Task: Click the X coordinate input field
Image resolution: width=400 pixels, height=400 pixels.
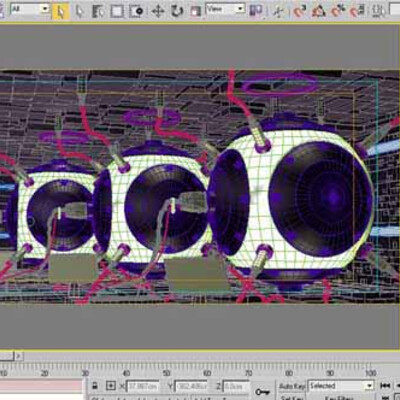Action: 143,386
